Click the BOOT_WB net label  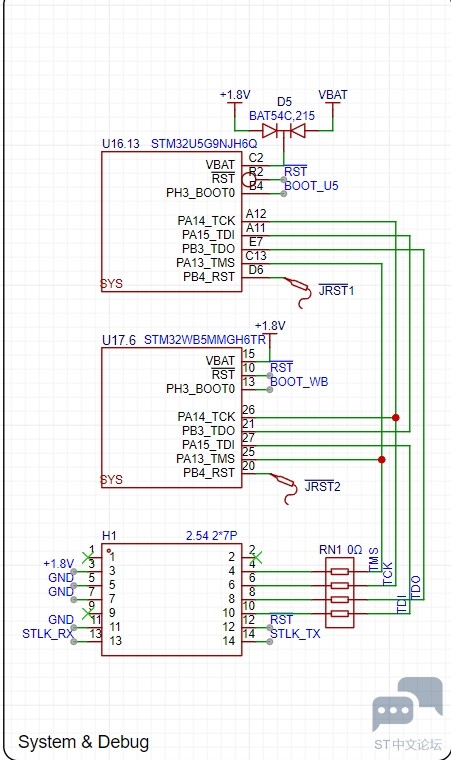(299, 381)
